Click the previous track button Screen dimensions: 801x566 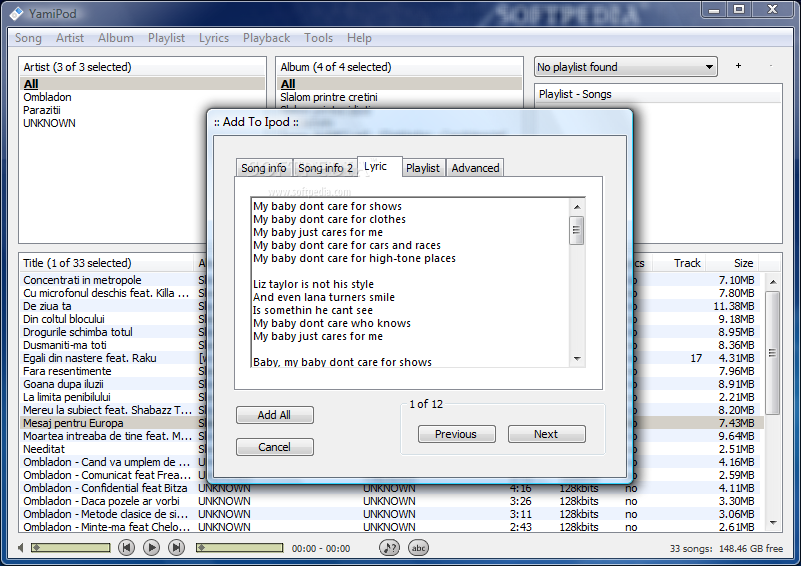tap(126, 548)
